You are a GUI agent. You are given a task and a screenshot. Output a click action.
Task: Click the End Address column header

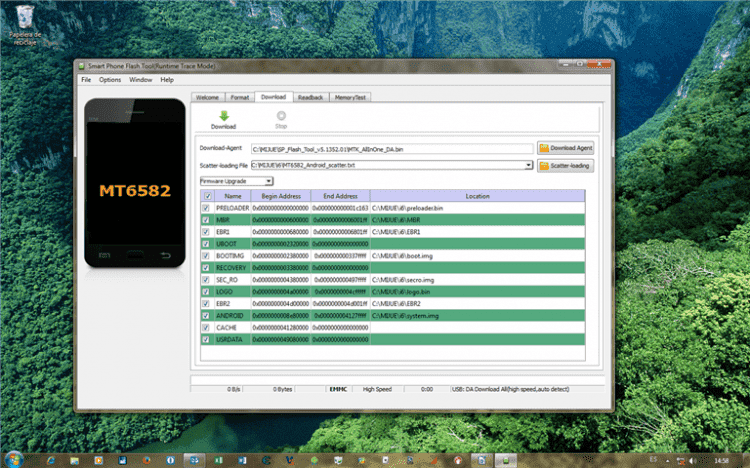pos(340,196)
